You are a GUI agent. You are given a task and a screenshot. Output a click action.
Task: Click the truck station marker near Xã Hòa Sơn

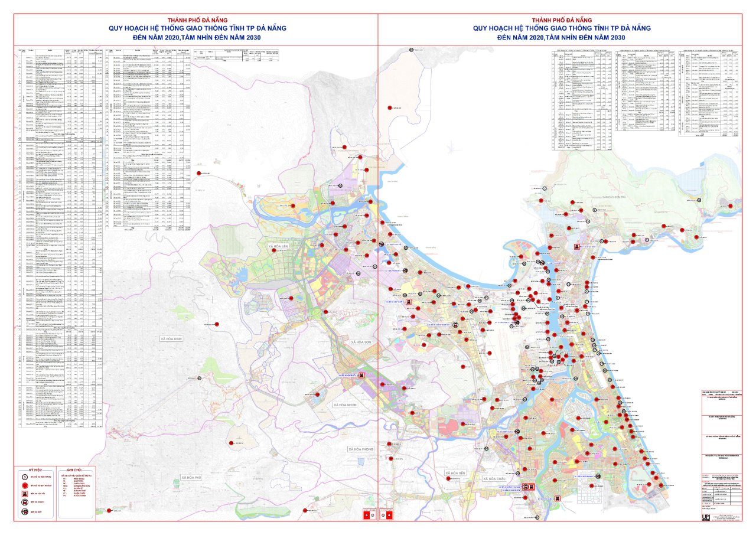point(361,375)
